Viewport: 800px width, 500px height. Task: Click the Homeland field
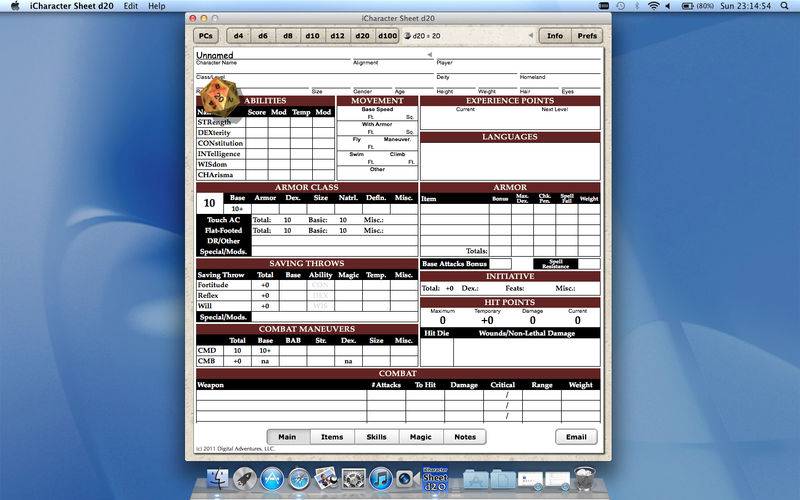point(560,69)
